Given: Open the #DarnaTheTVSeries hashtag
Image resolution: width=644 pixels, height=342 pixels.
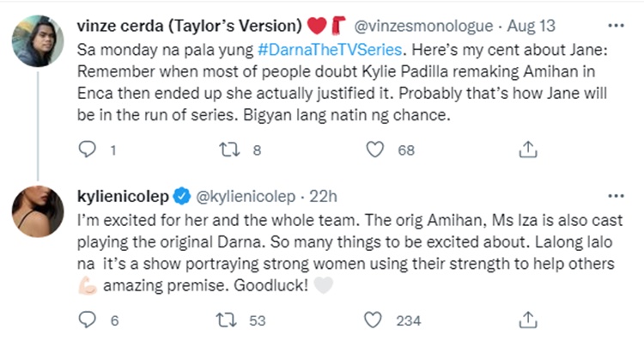Looking at the screenshot, I should pos(330,50).
